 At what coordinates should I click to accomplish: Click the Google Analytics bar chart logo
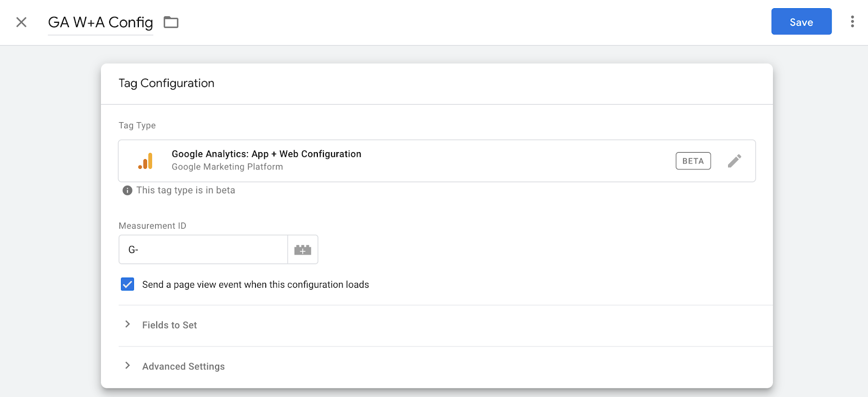[x=145, y=161]
